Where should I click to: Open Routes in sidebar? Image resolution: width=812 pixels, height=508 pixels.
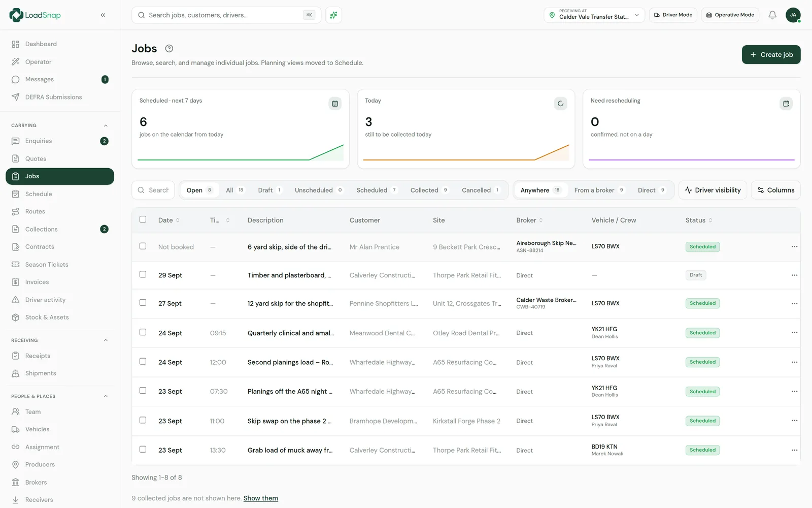(x=60, y=212)
